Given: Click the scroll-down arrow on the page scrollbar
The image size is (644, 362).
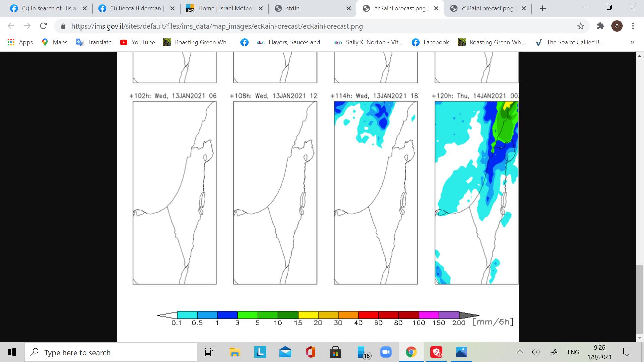Looking at the screenshot, I should 640,338.
